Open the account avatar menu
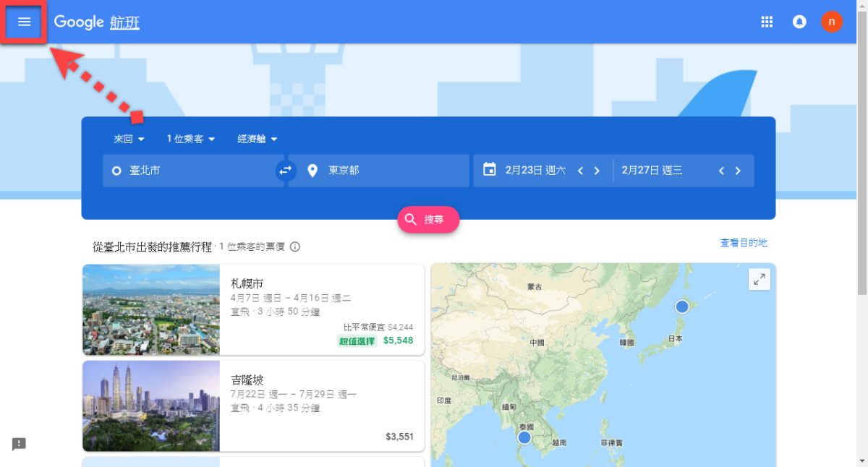This screenshot has width=868, height=467. (x=832, y=22)
